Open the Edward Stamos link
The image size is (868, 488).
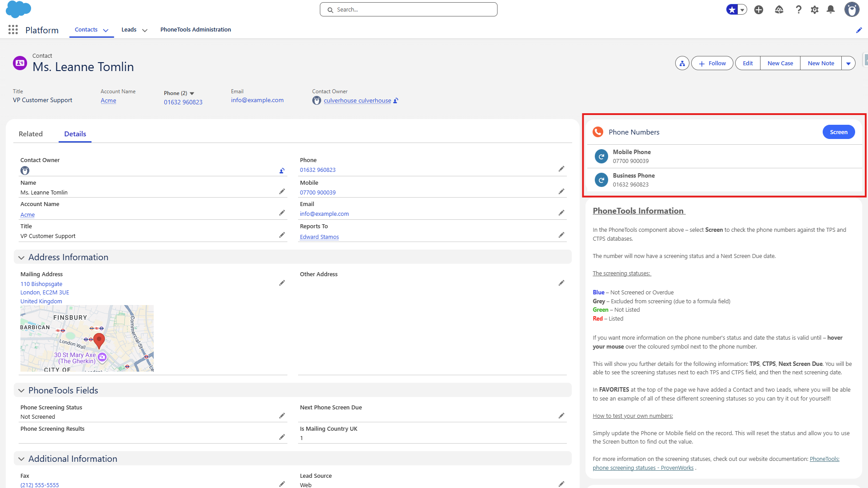(319, 237)
